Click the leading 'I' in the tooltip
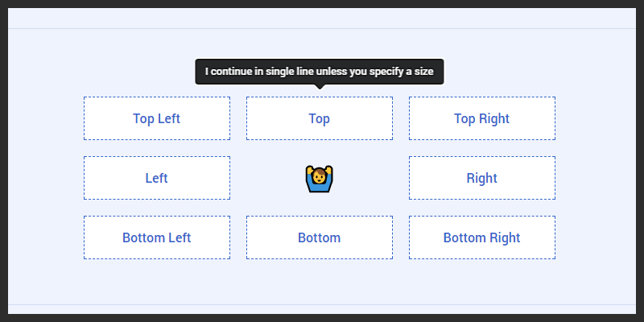644x322 pixels. coord(206,72)
